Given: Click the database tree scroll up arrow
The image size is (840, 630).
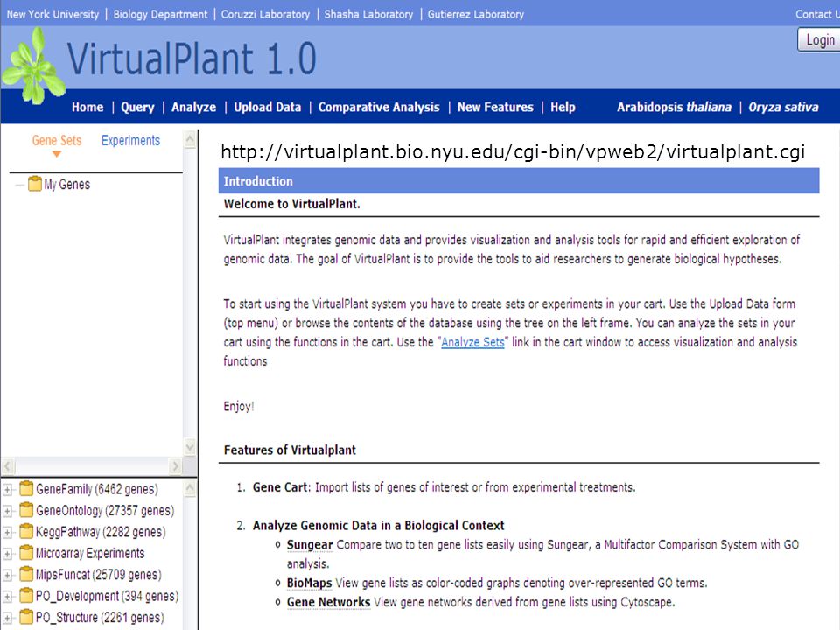Looking at the screenshot, I should [190, 488].
